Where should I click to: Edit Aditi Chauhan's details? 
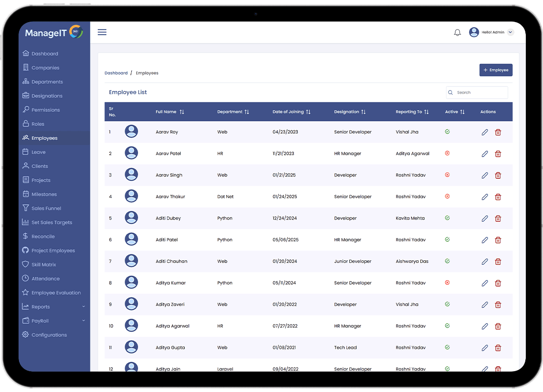(485, 262)
